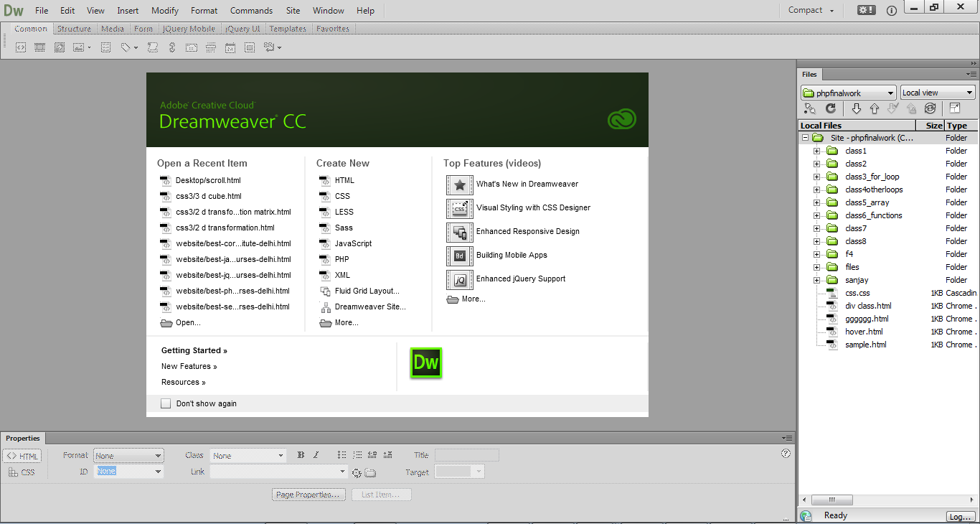Put files to remote server arrow
This screenshot has width=980, height=524.
click(x=875, y=108)
